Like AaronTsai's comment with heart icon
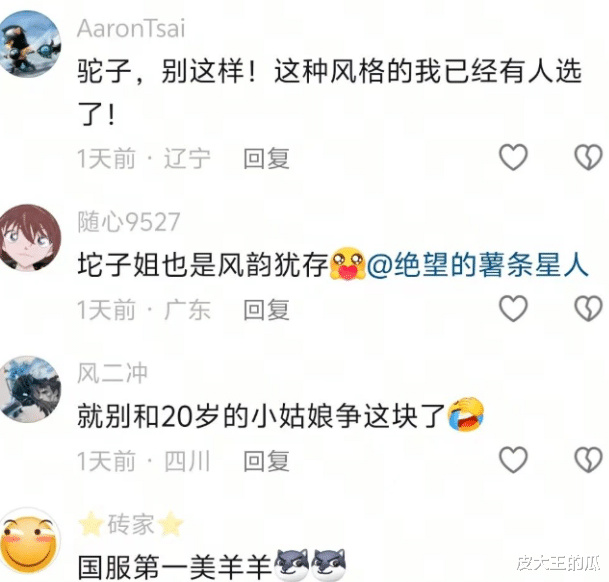 [x=513, y=157]
